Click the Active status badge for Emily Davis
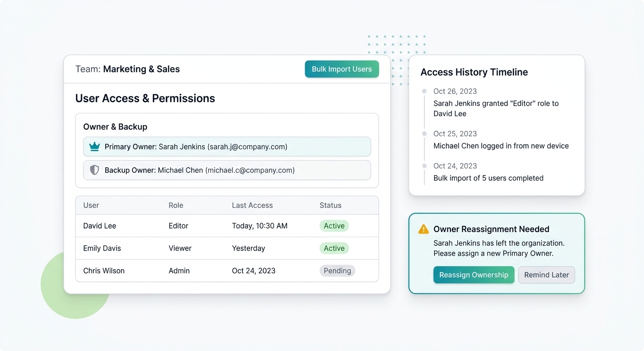This screenshot has height=351, width=644. 334,248
